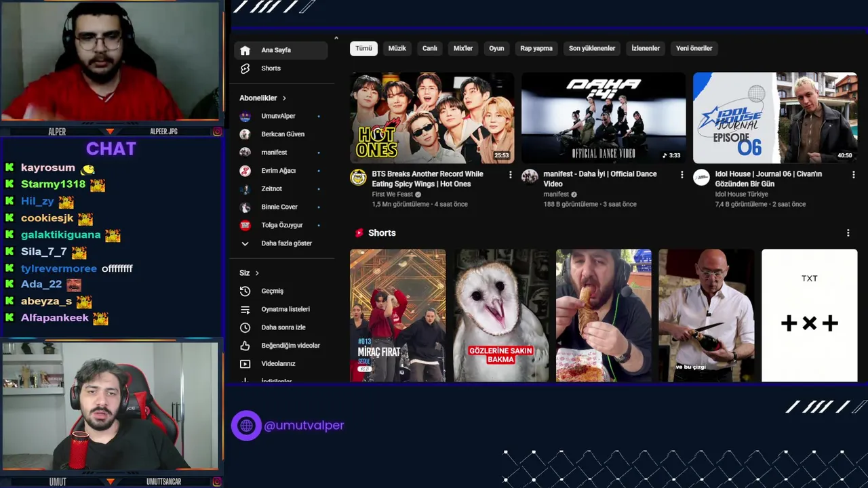Click UmutvAlper channel avatar in subscriptions

[x=245, y=116]
